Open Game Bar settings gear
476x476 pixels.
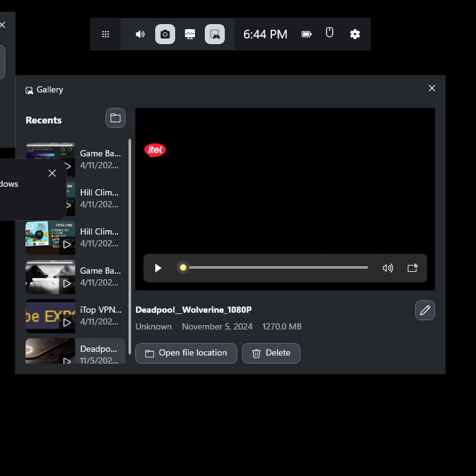(355, 34)
